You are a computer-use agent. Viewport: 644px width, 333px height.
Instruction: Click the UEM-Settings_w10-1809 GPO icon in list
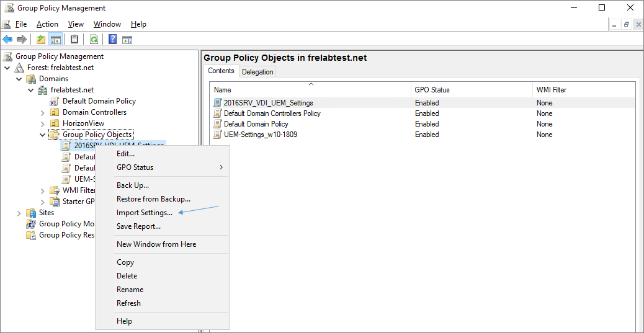tap(217, 135)
